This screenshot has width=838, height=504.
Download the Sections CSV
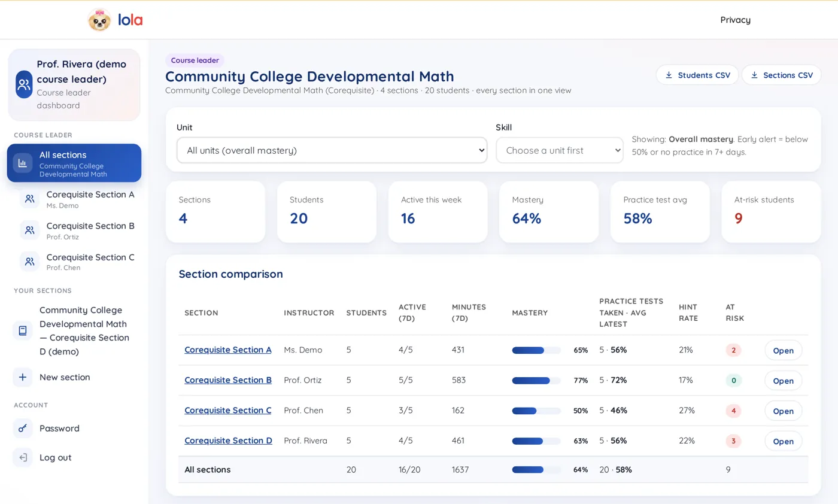tap(782, 75)
